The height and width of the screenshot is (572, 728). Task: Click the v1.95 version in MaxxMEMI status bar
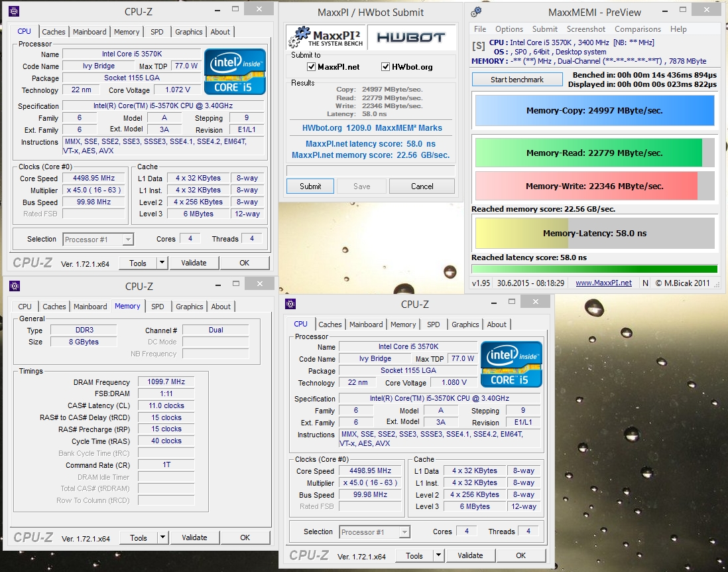click(481, 283)
